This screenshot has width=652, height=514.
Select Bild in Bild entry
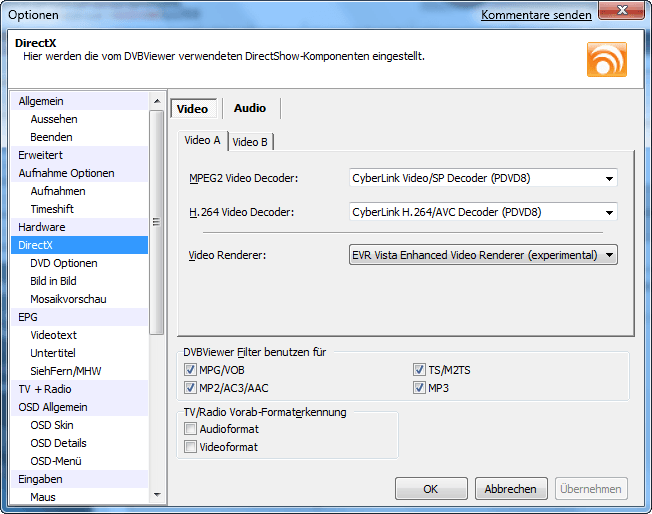coord(79,281)
